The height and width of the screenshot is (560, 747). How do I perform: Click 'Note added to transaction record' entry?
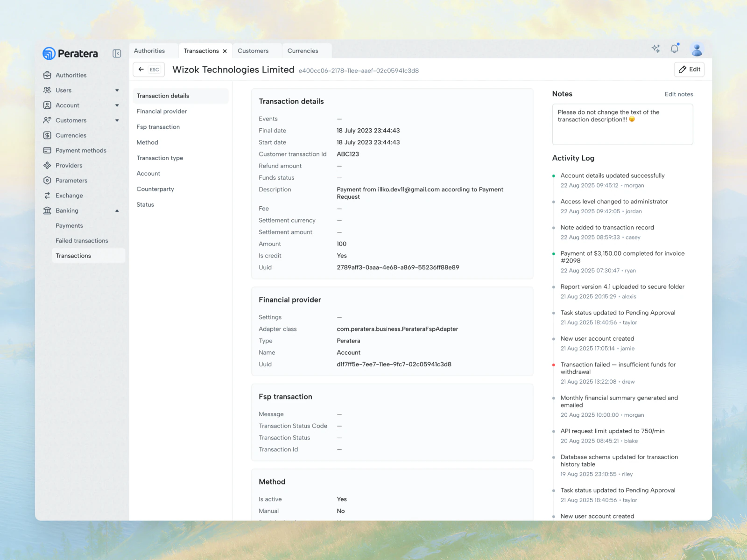click(x=607, y=228)
